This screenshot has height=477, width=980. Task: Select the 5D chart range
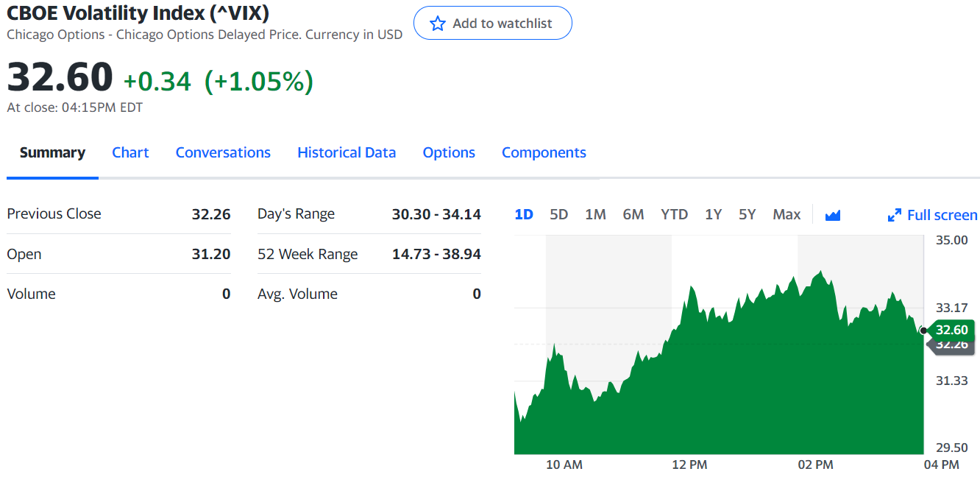click(x=559, y=214)
